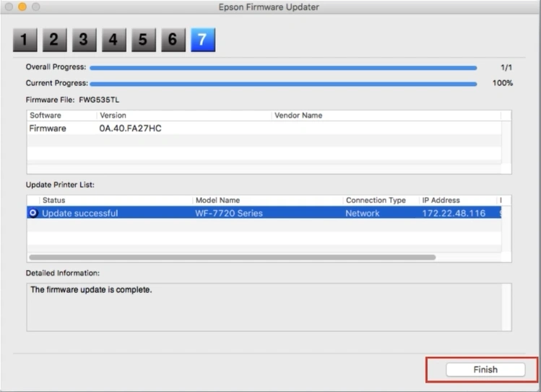Viewport: 541px width, 392px height.
Task: Select step 2 number icon
Action: pyautogui.click(x=54, y=40)
